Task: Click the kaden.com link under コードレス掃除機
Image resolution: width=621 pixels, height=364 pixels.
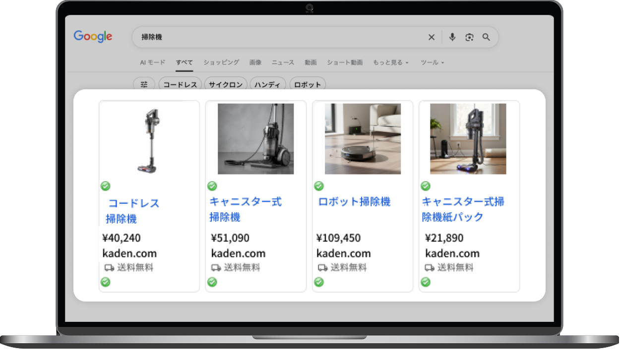Action: click(x=129, y=253)
